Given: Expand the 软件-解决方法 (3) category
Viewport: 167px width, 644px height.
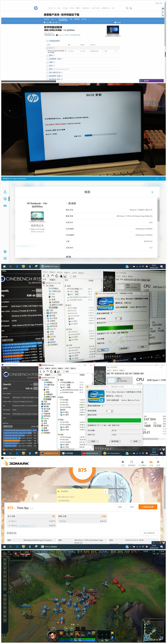Looking at the screenshot, I should (x=47, y=73).
